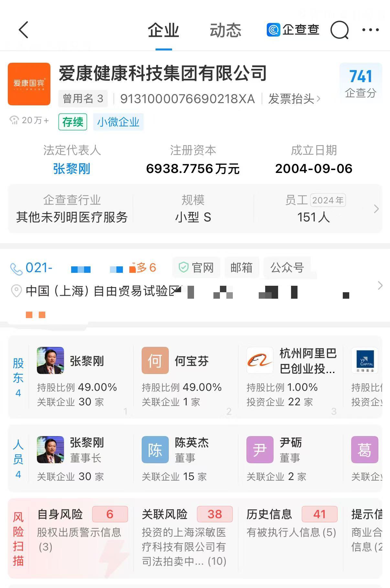The image size is (390, 588).
Task: Tap the 张黎刚 chairman photo in 人员
Action: click(x=50, y=450)
